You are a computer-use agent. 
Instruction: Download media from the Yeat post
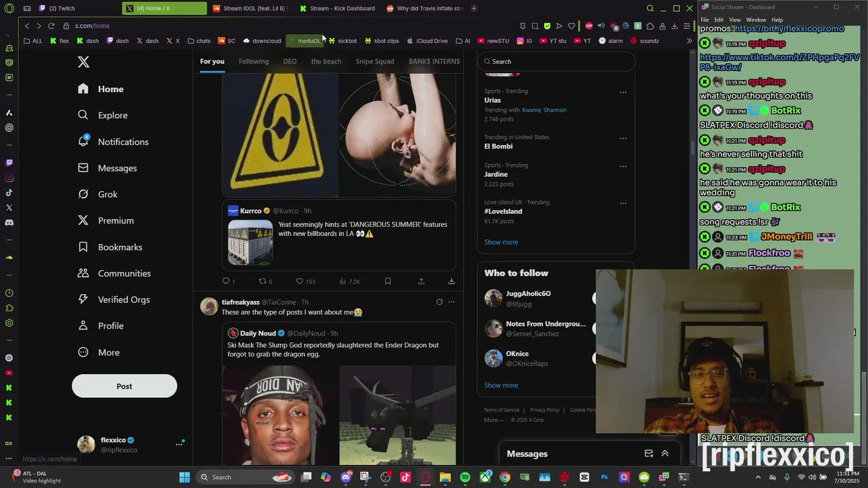pos(452,281)
